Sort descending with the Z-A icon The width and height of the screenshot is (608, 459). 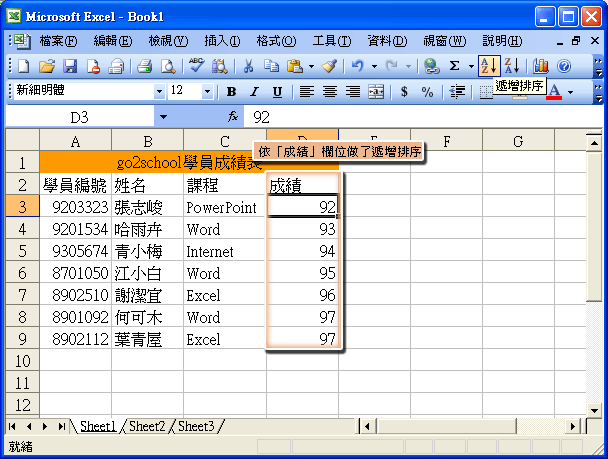click(x=512, y=66)
